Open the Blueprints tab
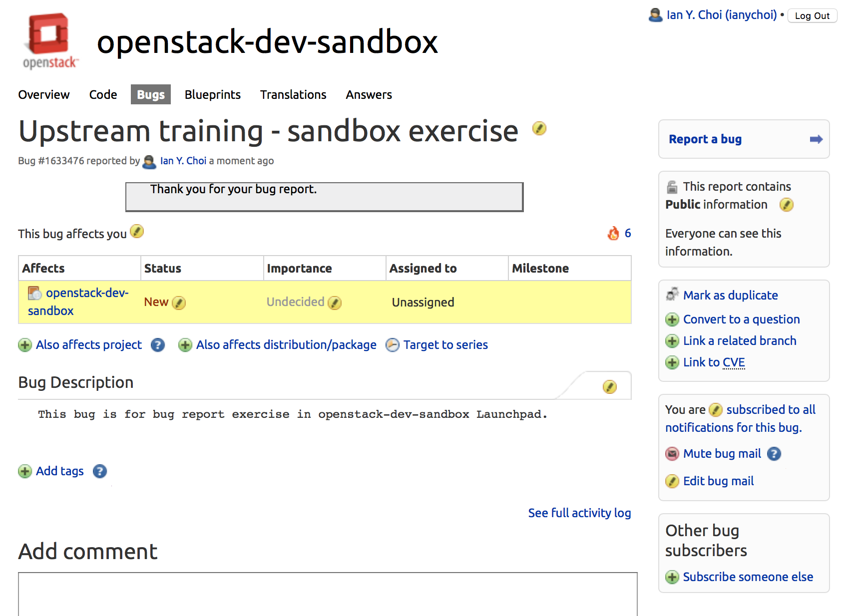The height and width of the screenshot is (616, 851). 213,95
